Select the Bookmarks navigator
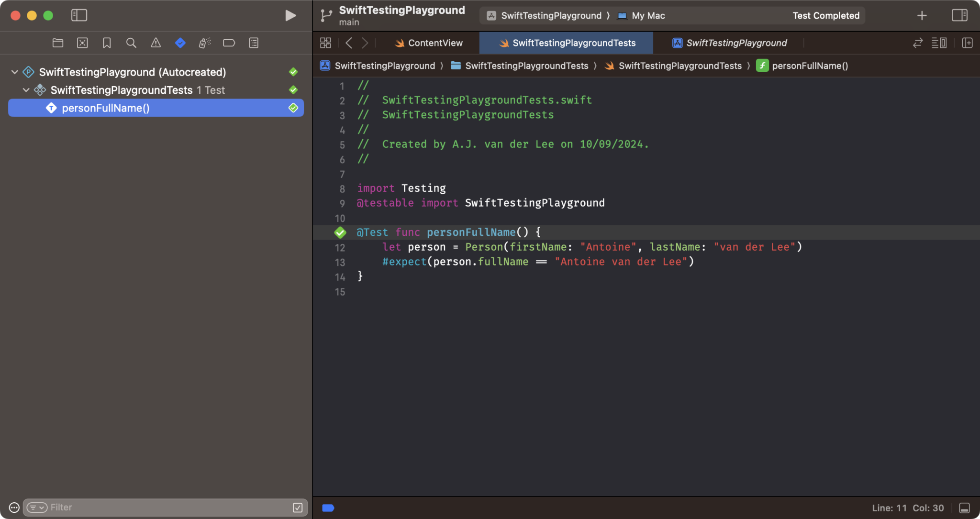This screenshot has width=980, height=519. pyautogui.click(x=107, y=43)
